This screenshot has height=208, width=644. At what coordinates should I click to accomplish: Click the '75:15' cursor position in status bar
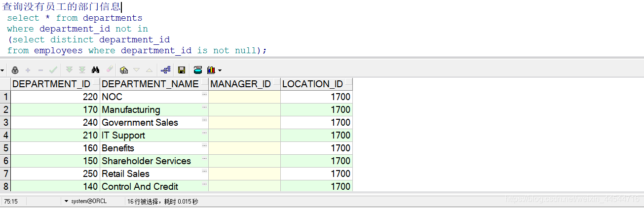pyautogui.click(x=10, y=201)
